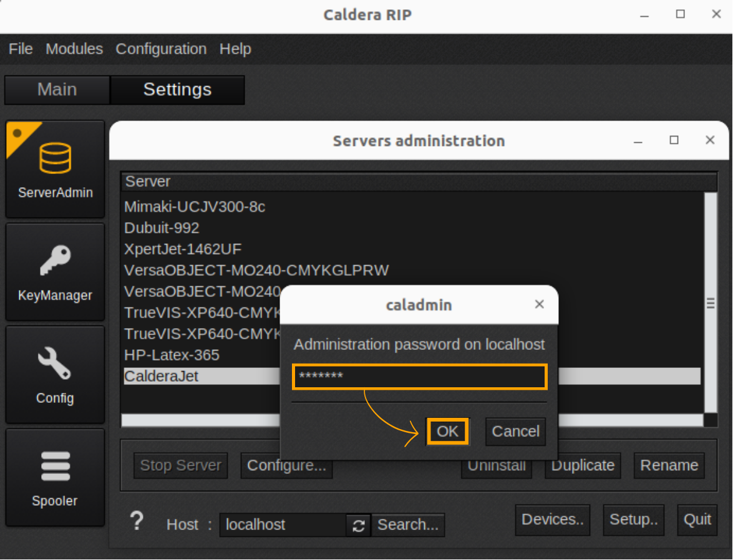The image size is (733, 560).
Task: Click the server list vertical scrollbar
Action: 710,303
